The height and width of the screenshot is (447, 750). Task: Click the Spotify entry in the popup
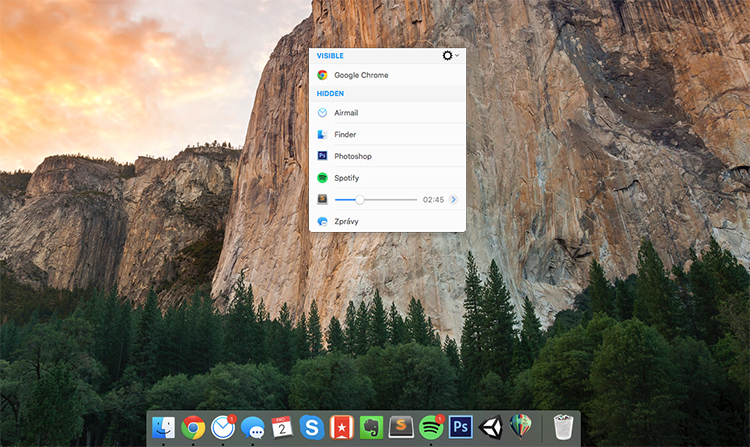(x=346, y=177)
